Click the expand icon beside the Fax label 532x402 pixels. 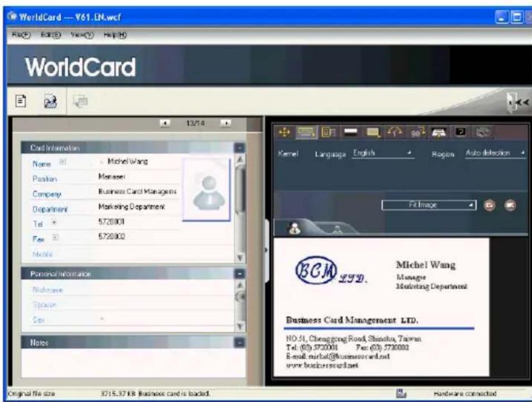[55, 238]
